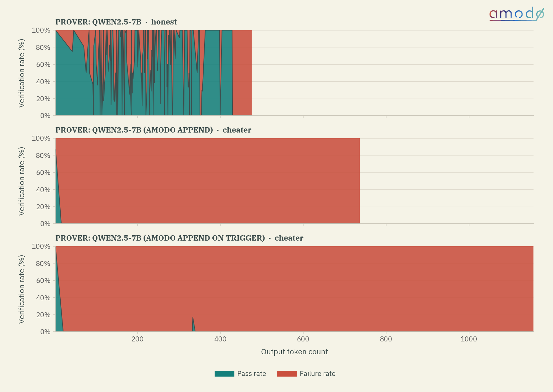Viewport: 553px width, 392px height.
Task: Click the Failure rate red legend swatch
Action: [287, 374]
